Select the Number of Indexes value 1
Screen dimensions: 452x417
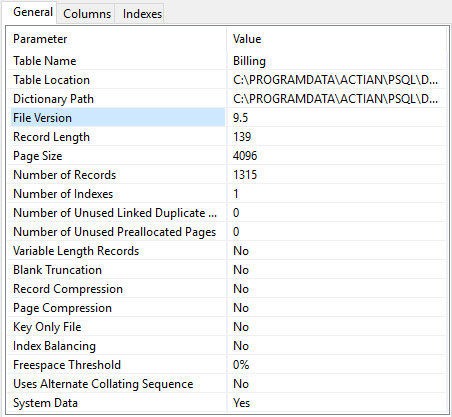click(236, 194)
